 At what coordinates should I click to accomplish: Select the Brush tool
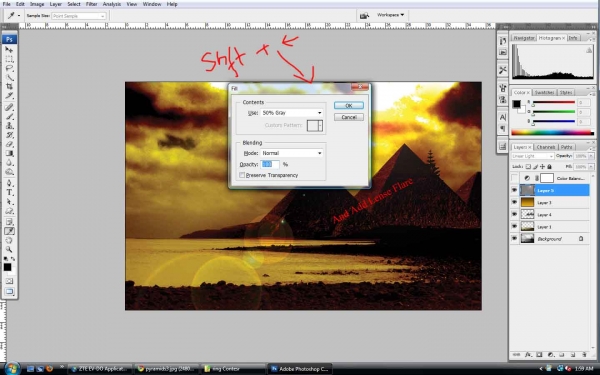click(x=9, y=116)
